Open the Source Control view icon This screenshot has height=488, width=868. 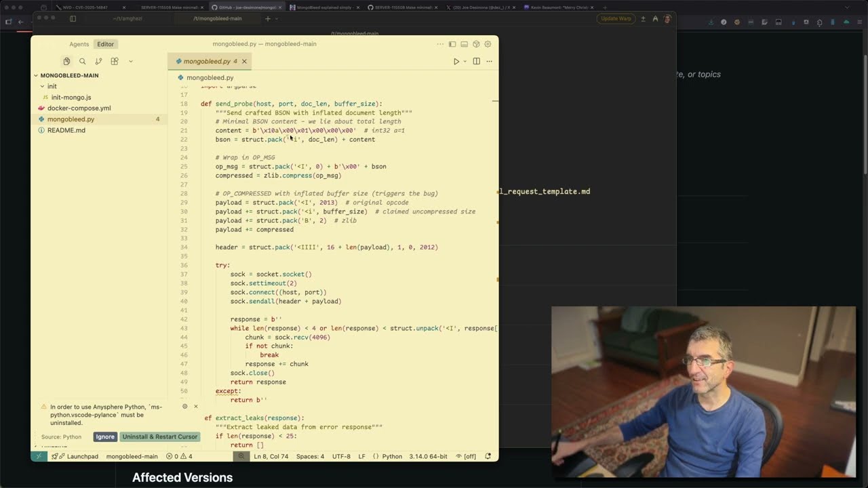click(98, 61)
